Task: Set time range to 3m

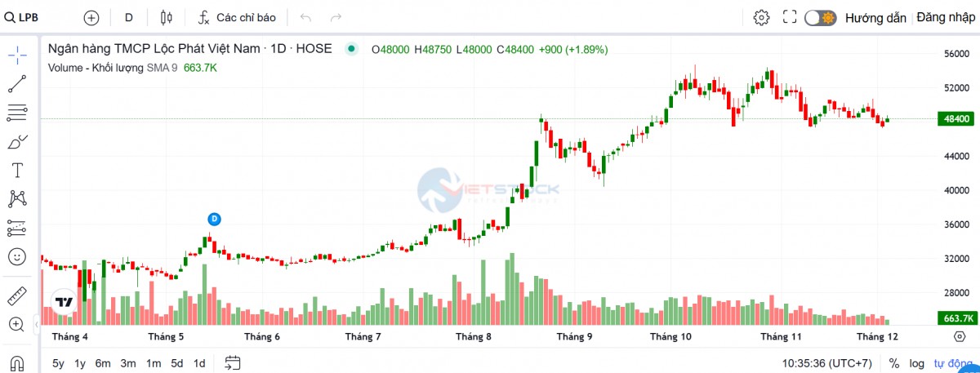Action: click(128, 363)
